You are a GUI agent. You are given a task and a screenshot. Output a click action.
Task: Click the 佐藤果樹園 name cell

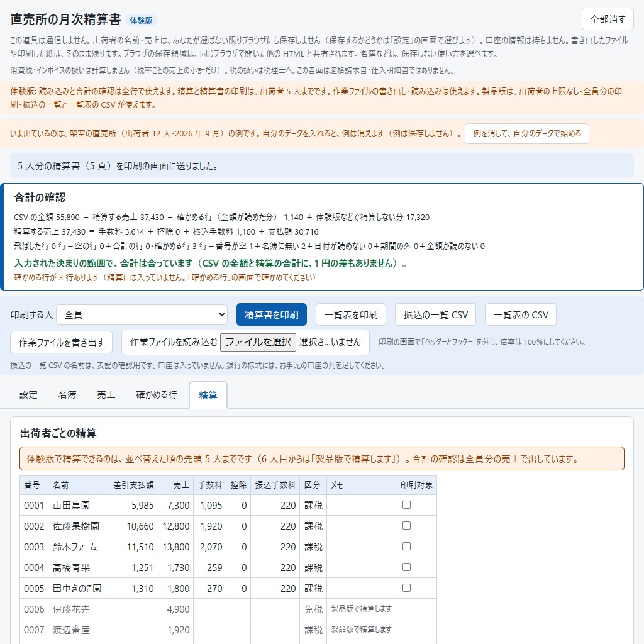coord(79,526)
